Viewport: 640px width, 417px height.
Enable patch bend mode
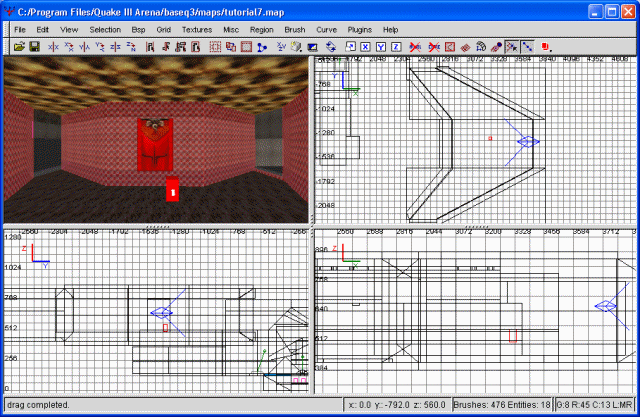coord(480,47)
